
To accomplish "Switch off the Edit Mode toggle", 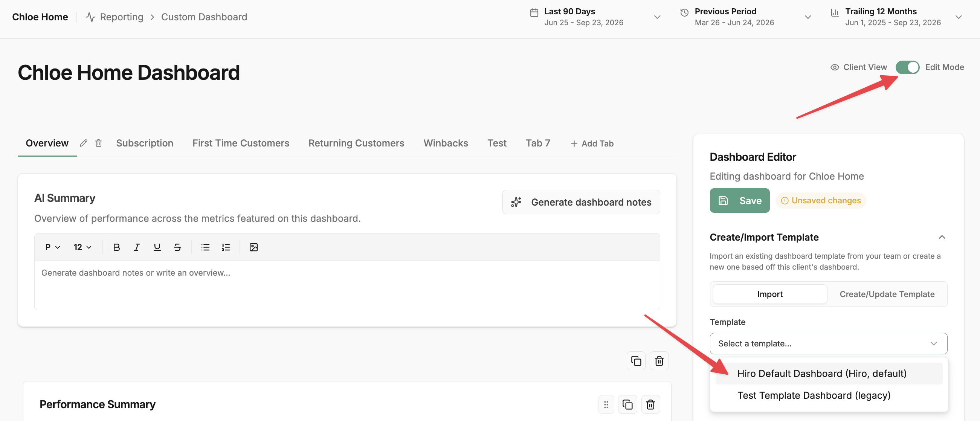I will (907, 67).
